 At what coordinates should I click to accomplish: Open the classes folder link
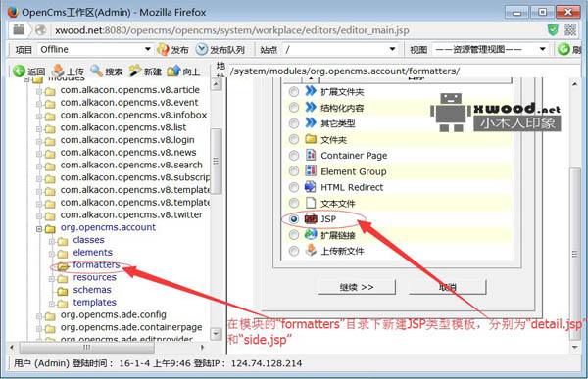pyautogui.click(x=88, y=240)
